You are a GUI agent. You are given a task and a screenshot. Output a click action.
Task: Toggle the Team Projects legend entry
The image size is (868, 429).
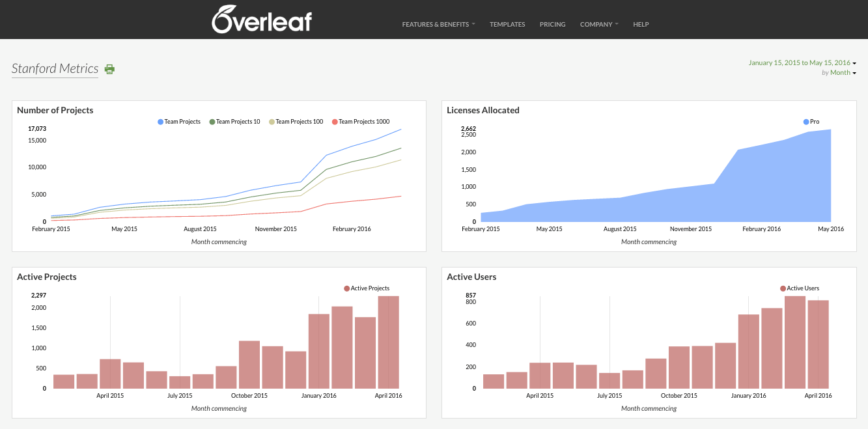179,122
